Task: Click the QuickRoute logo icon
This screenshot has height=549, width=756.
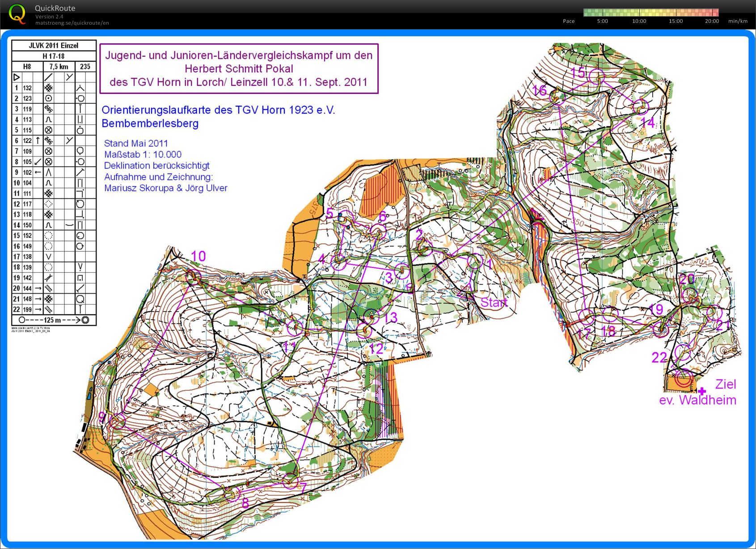Action: [x=17, y=13]
